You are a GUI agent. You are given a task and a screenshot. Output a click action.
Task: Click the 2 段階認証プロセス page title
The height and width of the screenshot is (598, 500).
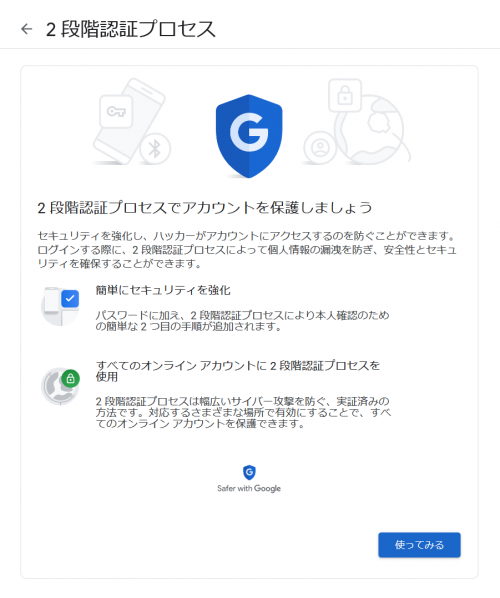[x=131, y=29]
